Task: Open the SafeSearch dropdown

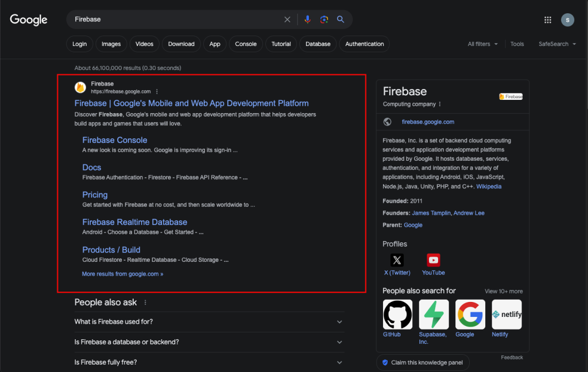Action: 557,44
